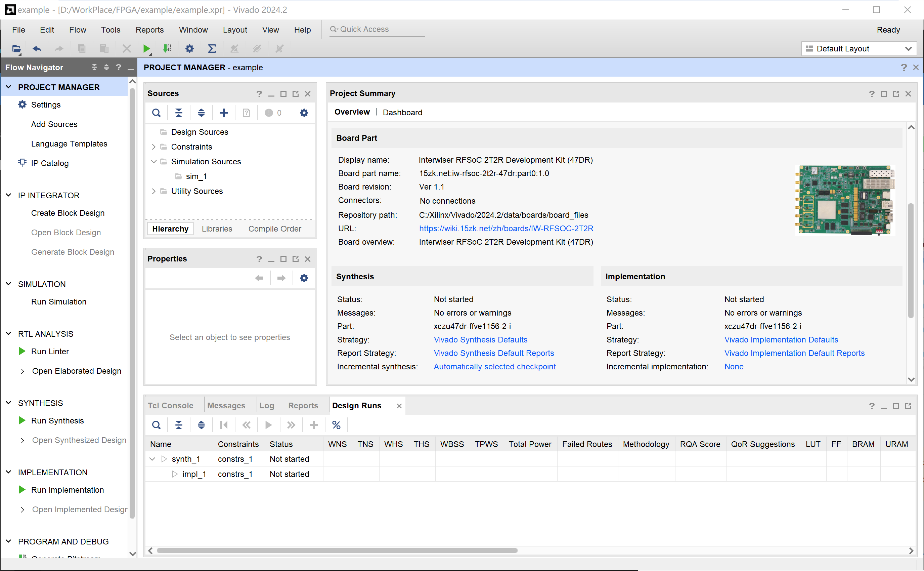924x571 pixels.
Task: Expand the Constraints folder
Action: tap(153, 147)
